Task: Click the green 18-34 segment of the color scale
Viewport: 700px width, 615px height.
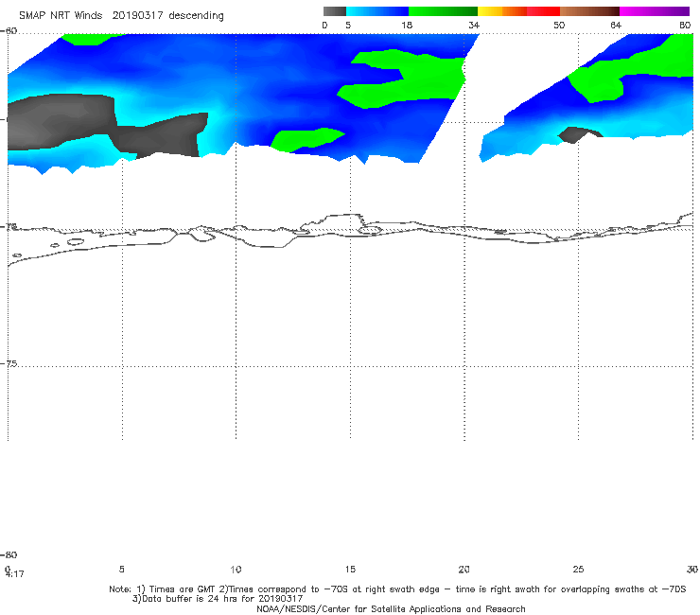Action: pos(443,11)
